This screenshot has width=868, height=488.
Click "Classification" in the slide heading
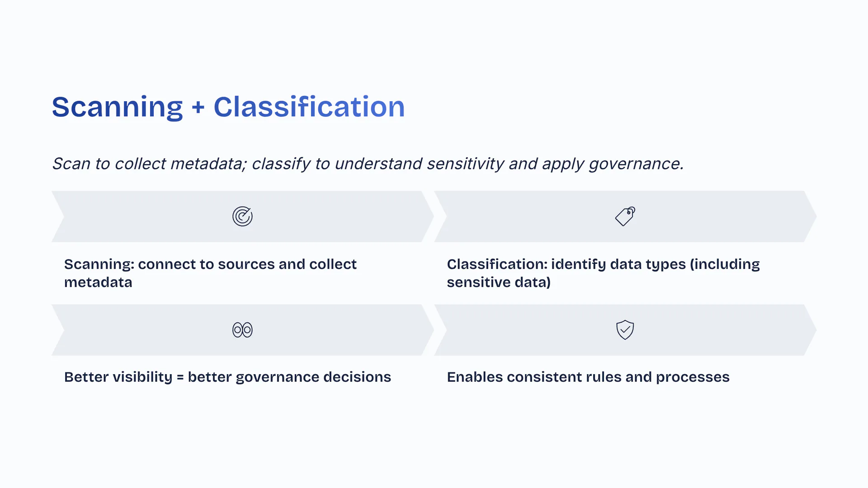309,107
